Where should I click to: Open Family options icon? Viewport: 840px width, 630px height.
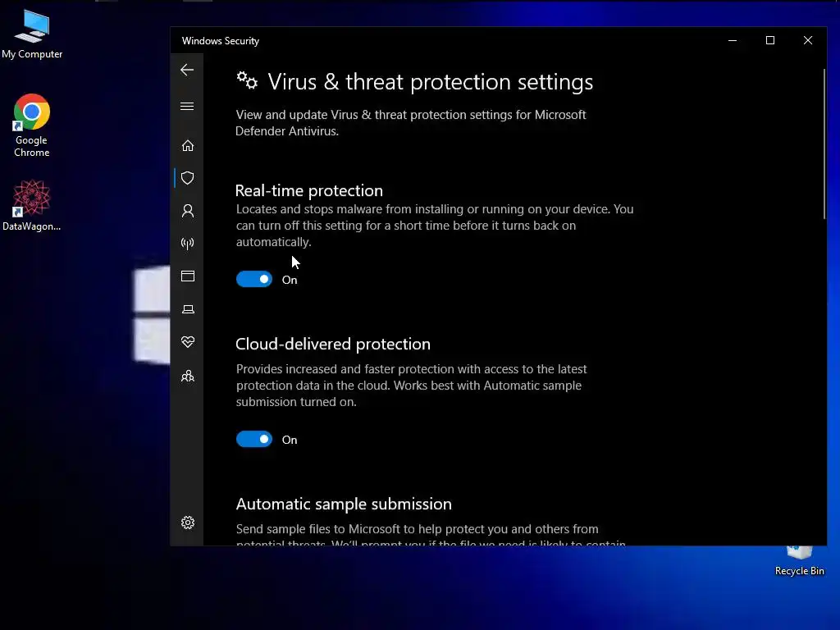tap(188, 376)
